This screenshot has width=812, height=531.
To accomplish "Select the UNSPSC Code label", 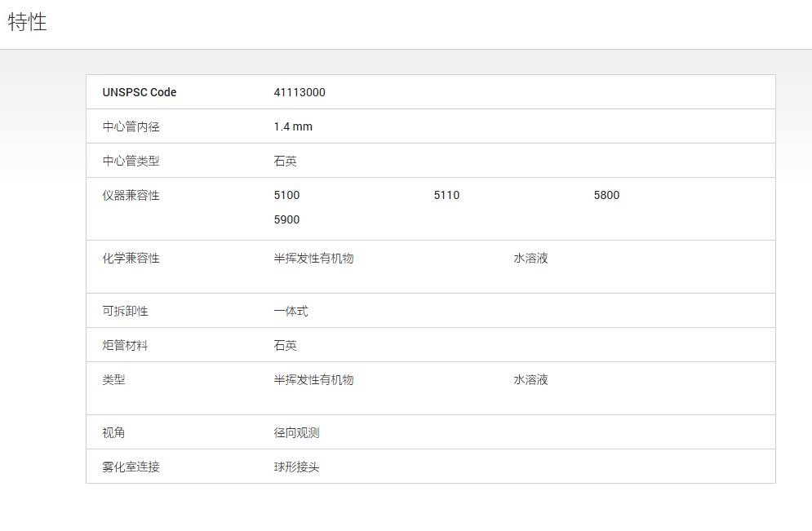I will coord(140,92).
